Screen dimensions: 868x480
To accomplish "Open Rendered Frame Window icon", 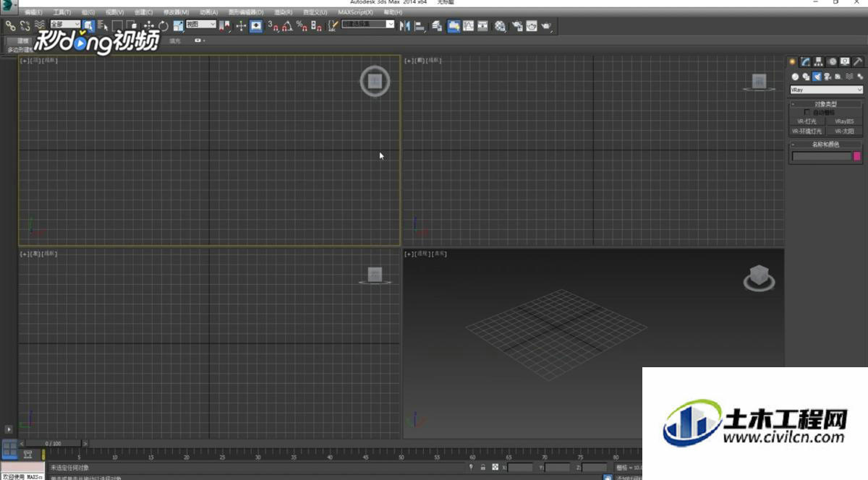I will (x=532, y=26).
